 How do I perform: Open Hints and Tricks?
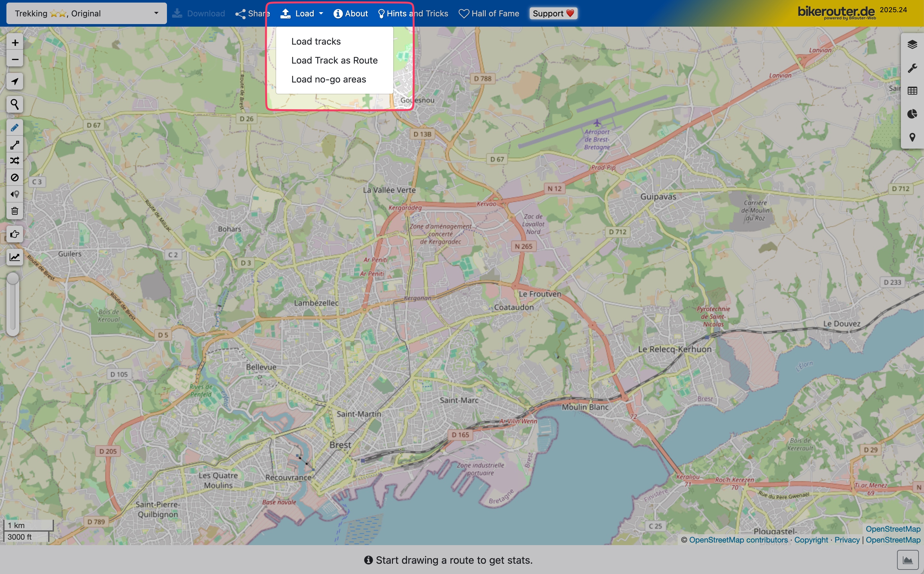[x=414, y=13]
